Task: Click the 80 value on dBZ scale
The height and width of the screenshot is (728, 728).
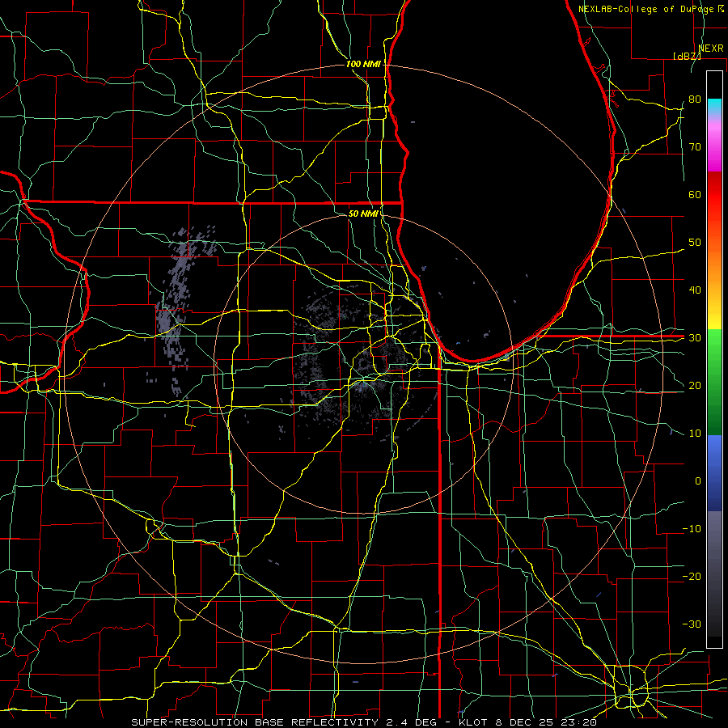Action: (x=695, y=99)
